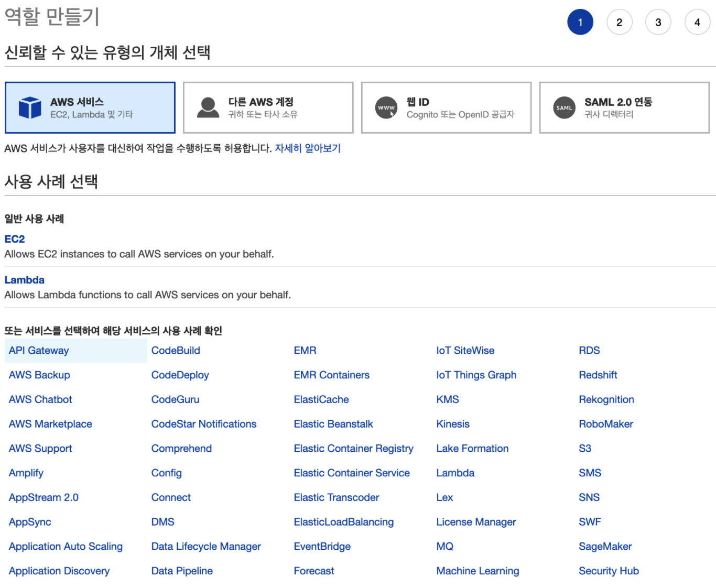Choose Lambda in the service list

tap(455, 473)
